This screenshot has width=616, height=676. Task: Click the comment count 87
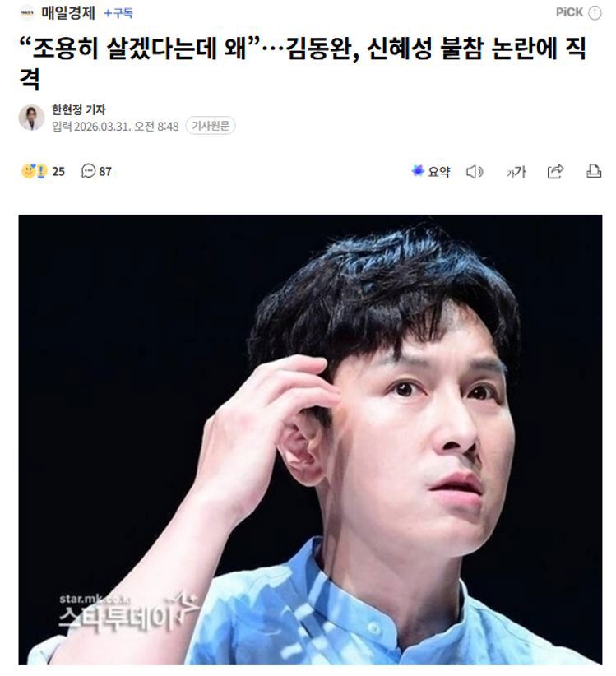pos(105,172)
